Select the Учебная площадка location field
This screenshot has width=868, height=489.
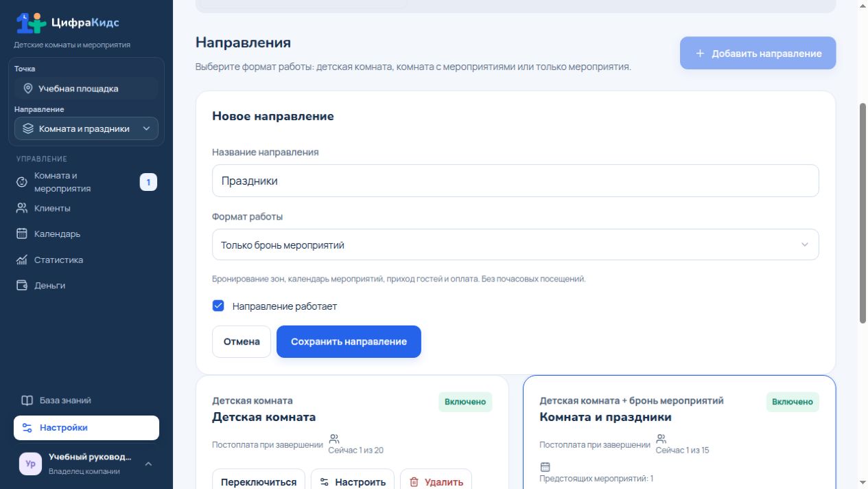click(86, 89)
